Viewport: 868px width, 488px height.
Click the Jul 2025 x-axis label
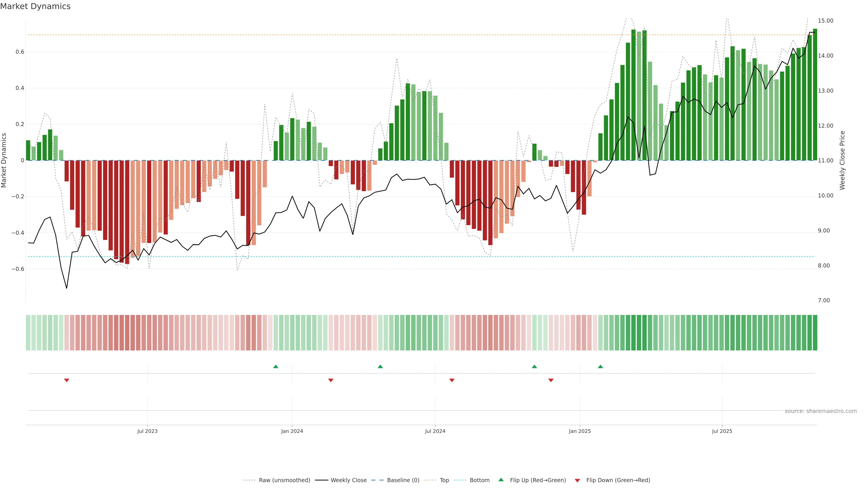[x=722, y=431]
